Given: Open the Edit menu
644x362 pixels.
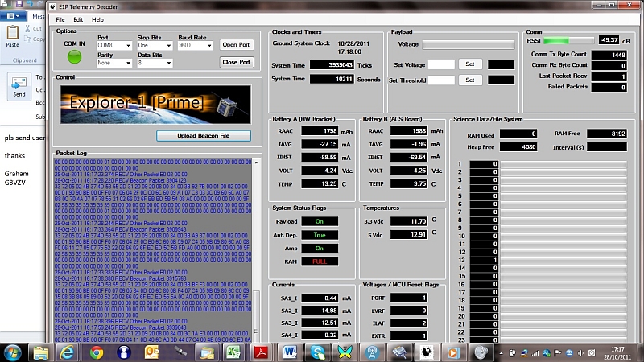Looking at the screenshot, I should point(78,19).
